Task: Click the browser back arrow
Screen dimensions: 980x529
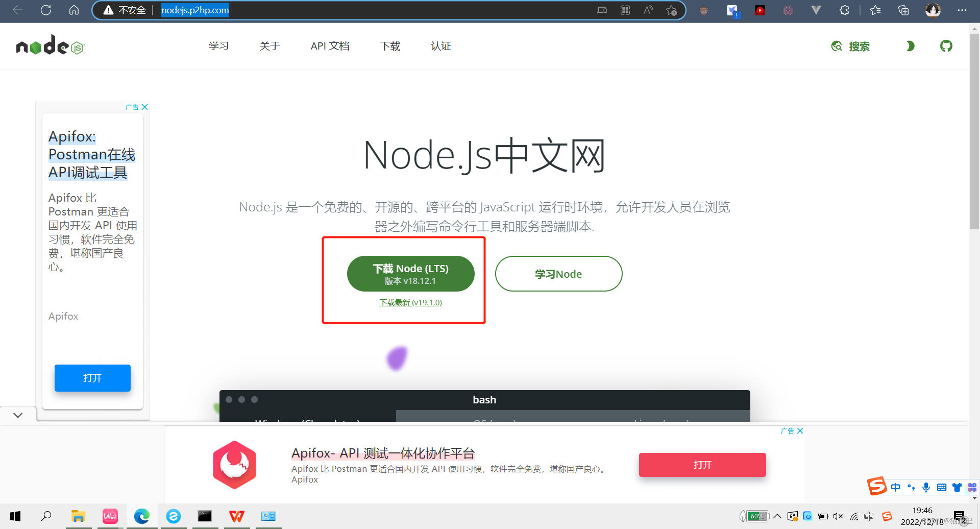Action: tap(18, 10)
